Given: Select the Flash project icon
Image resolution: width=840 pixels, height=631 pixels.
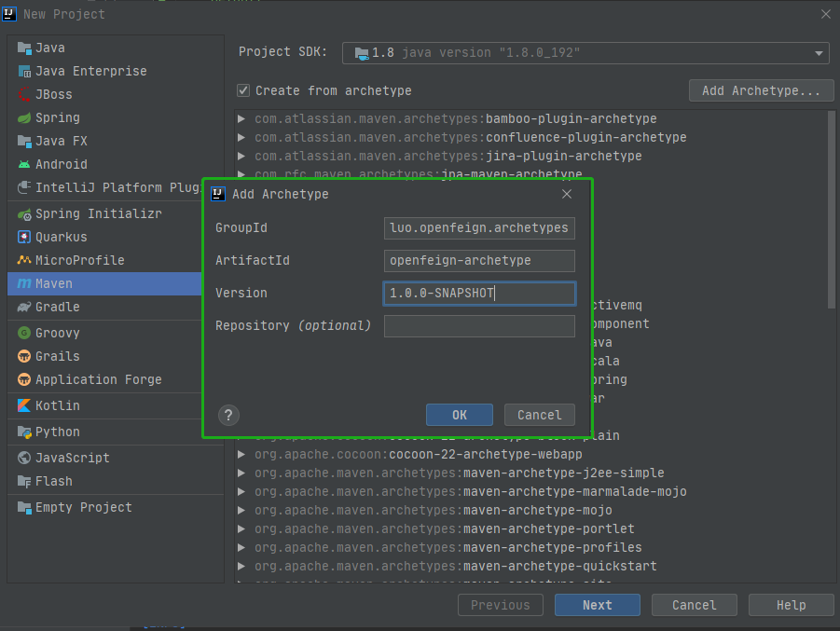Looking at the screenshot, I should pyautogui.click(x=24, y=482).
